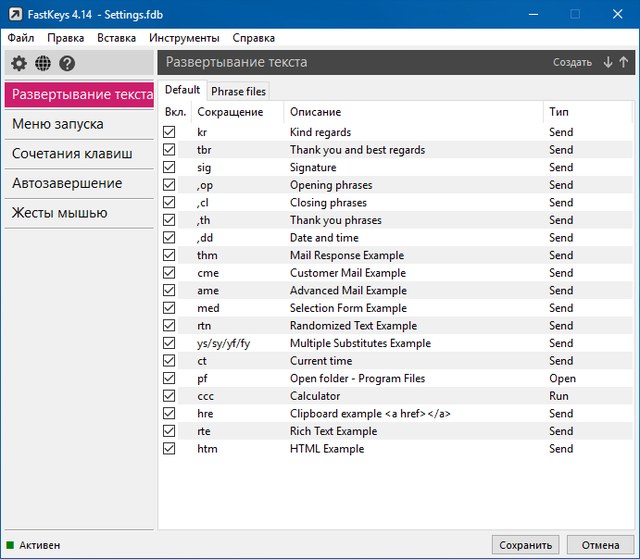This screenshot has width=640, height=559.
Task: Click the FastKeys app icon in title bar
Action: [x=13, y=14]
